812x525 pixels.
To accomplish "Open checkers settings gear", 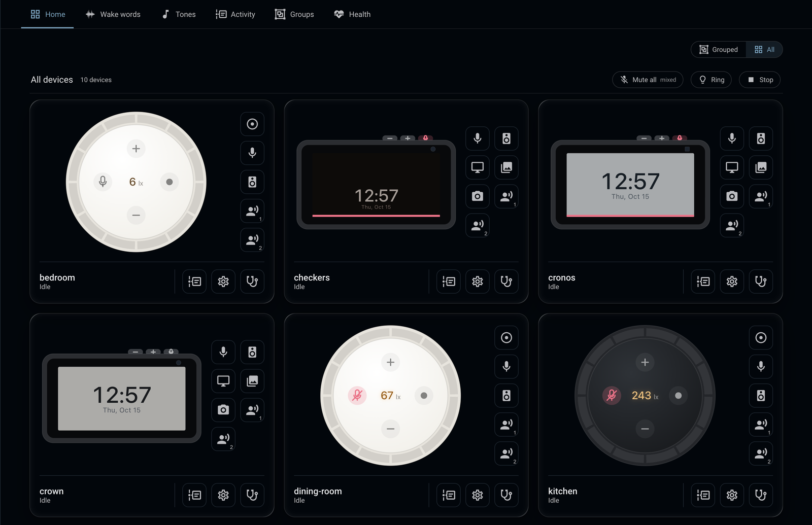I will click(x=478, y=282).
